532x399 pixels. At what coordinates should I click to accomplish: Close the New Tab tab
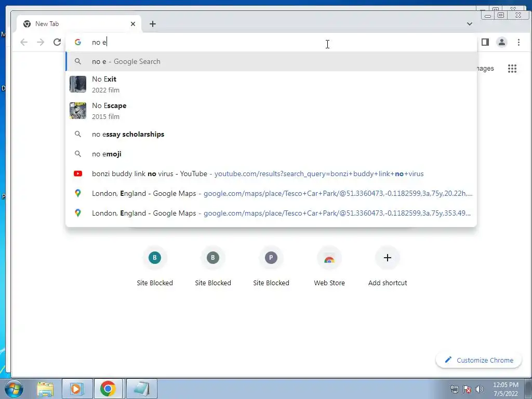click(x=133, y=24)
